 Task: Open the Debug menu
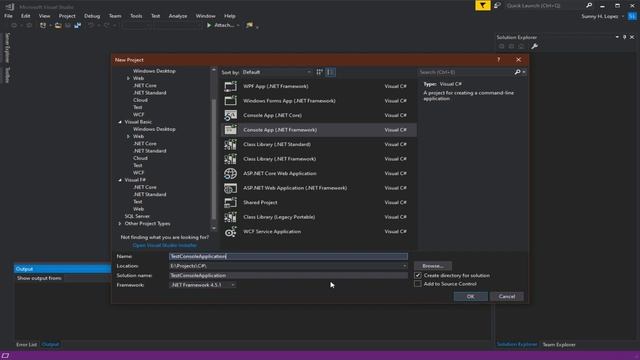92,16
